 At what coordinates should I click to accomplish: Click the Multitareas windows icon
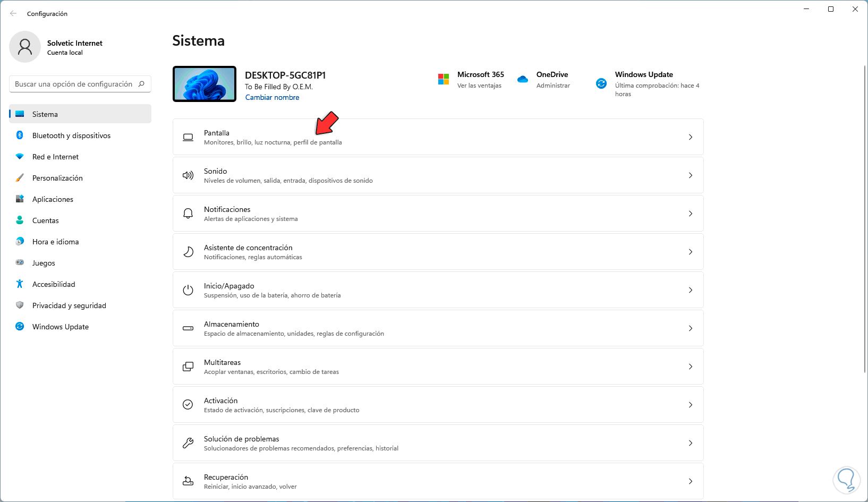click(x=188, y=367)
